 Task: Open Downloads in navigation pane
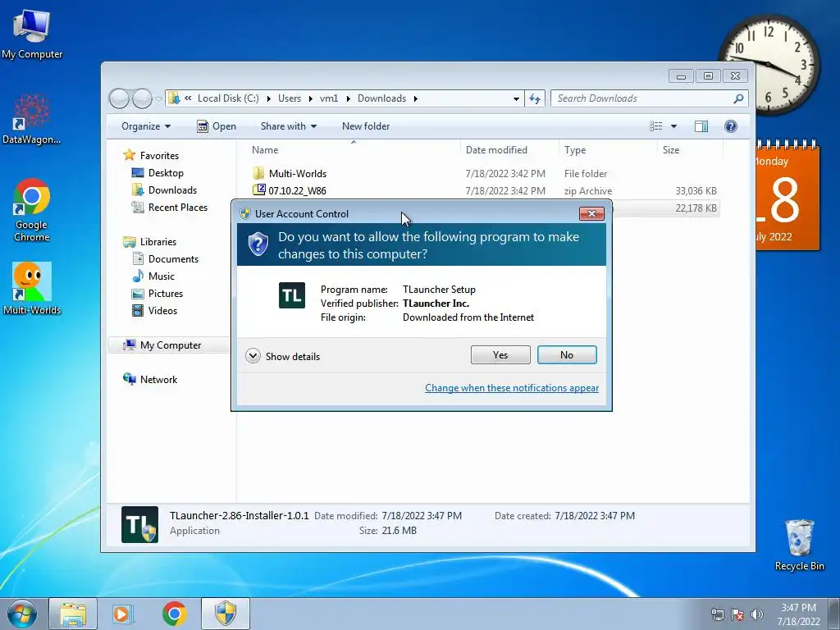pos(172,190)
